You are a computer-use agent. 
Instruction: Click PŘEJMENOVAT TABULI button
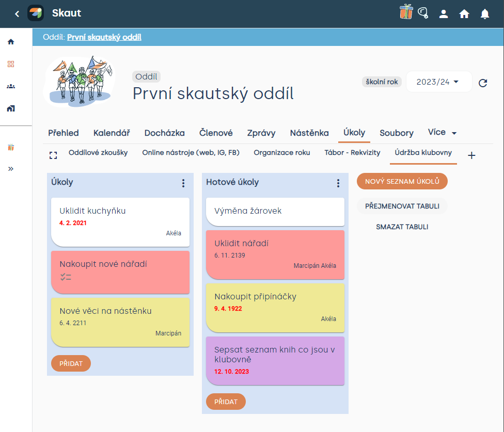(402, 206)
